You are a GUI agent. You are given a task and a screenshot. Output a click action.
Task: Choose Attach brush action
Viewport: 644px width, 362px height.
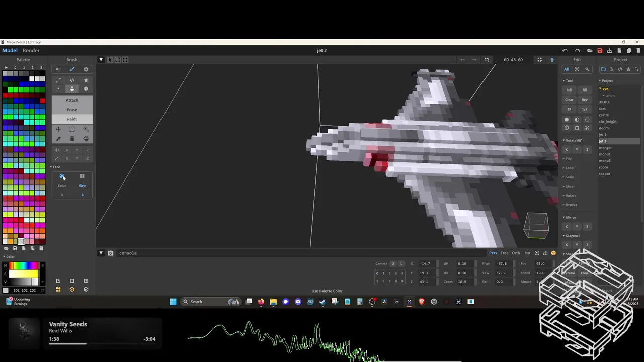[72, 100]
